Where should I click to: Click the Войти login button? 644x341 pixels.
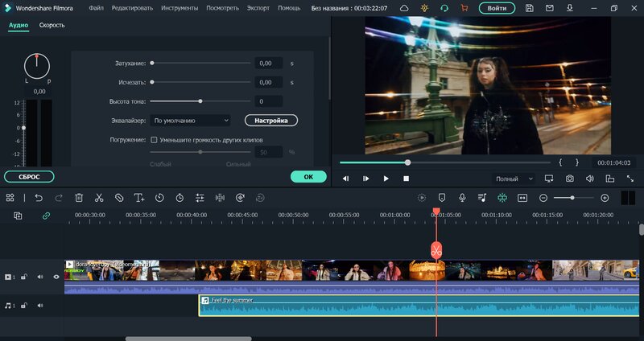[x=497, y=8]
